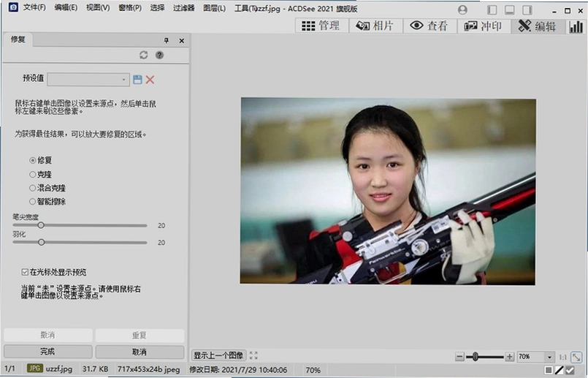The height and width of the screenshot is (378, 588).
Task: Close the 修复 panel
Action: pyautogui.click(x=181, y=40)
